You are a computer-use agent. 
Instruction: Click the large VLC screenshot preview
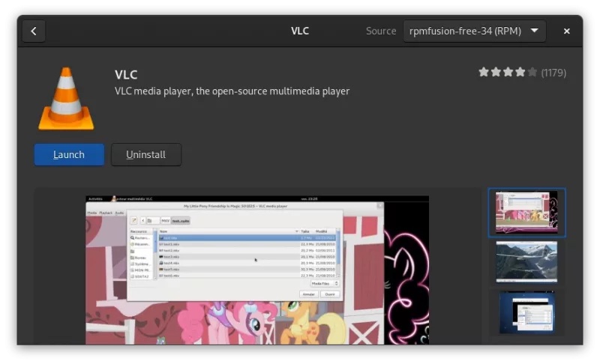[257, 270]
